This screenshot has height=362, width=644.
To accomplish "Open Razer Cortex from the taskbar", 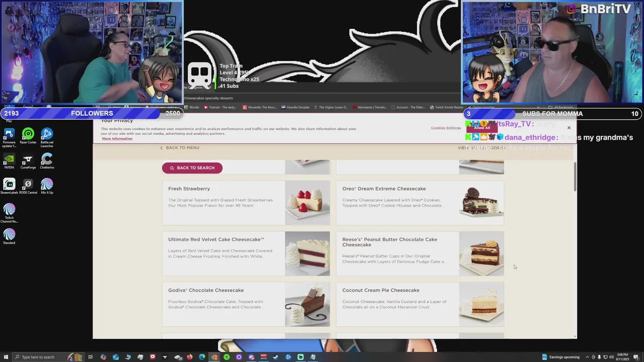I will click(227, 357).
